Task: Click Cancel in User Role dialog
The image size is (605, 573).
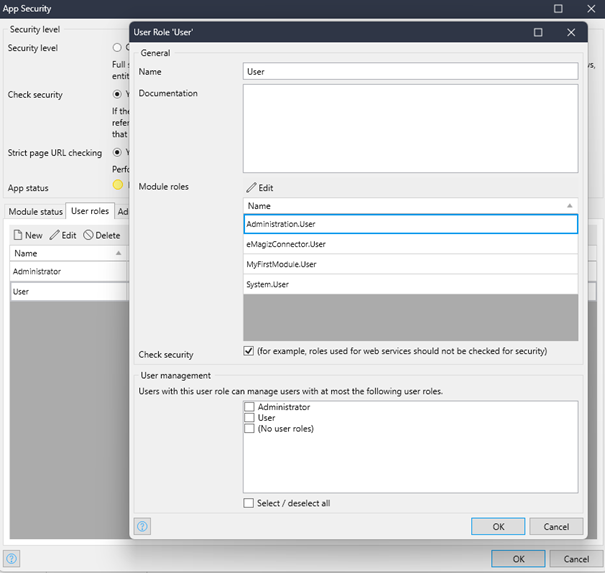Action: (x=556, y=526)
